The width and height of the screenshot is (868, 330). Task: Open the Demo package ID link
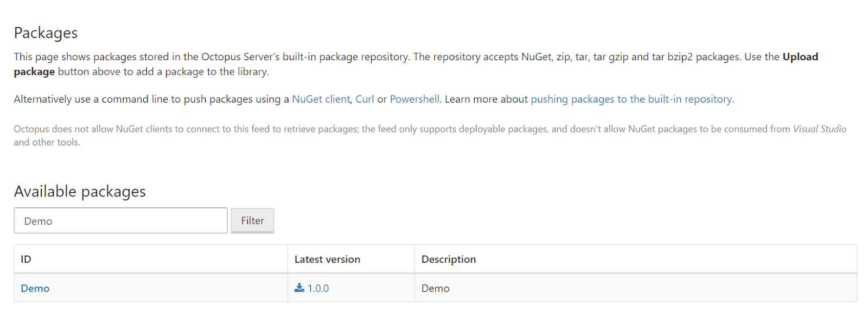point(35,289)
